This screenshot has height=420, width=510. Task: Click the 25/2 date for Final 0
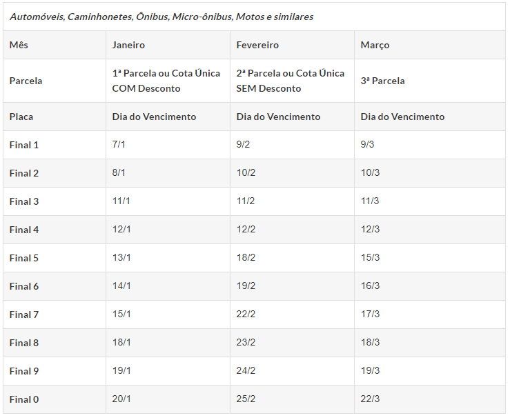[x=246, y=399]
